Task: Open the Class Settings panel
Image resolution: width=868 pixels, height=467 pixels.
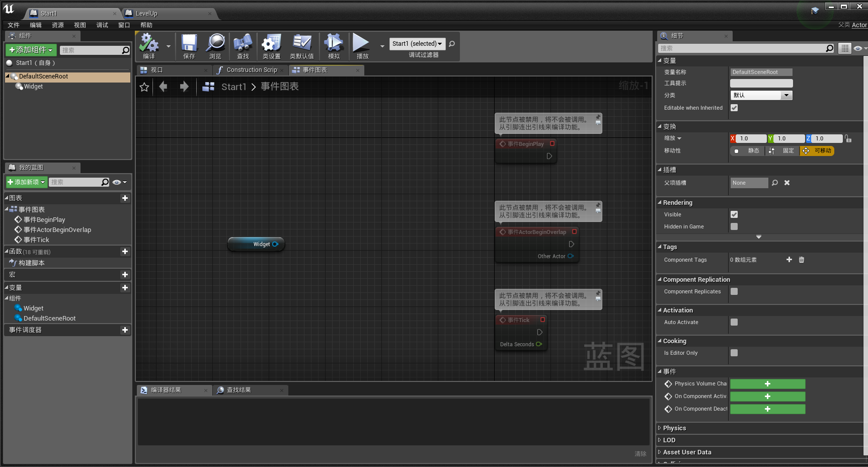Action: click(271, 46)
